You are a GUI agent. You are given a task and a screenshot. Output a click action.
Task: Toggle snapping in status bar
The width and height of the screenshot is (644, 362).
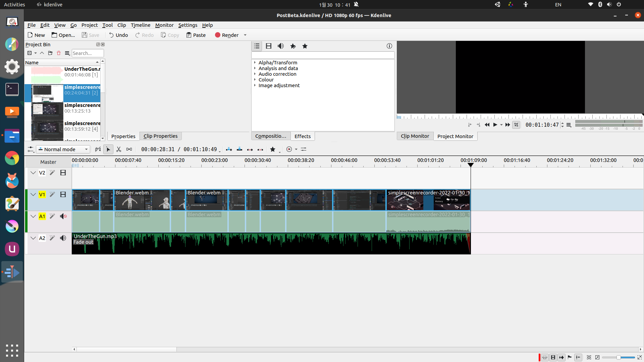click(578, 357)
